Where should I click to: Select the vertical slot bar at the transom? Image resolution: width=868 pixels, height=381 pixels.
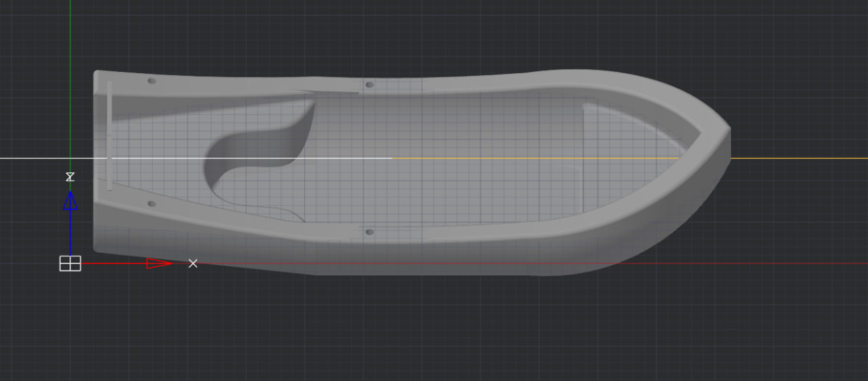[x=109, y=136]
